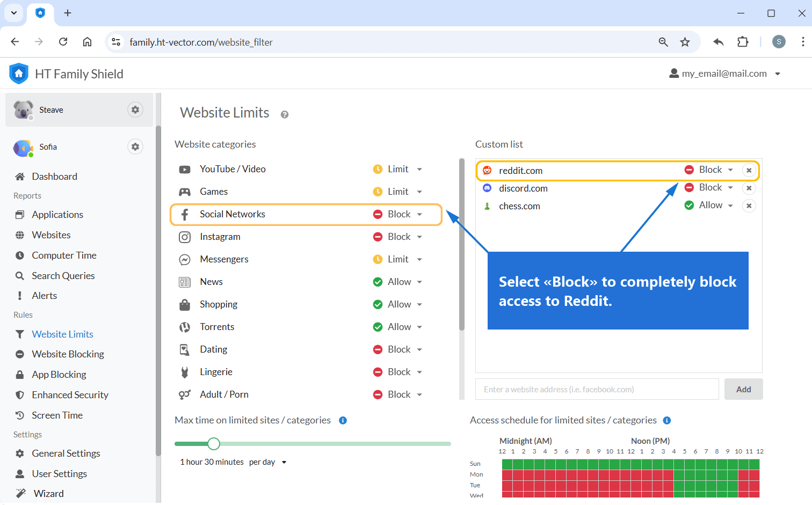Open Sofia's profile settings gear
This screenshot has width=812, height=505.
click(x=135, y=147)
